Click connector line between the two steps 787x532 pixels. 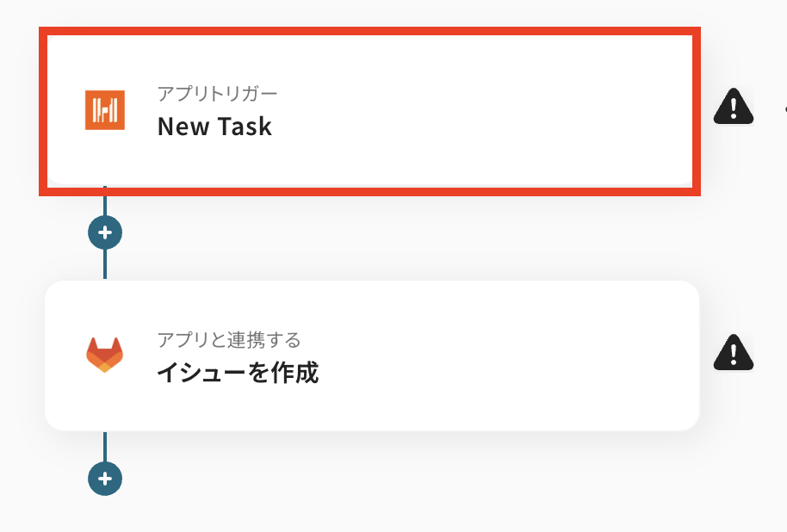[x=105, y=263]
